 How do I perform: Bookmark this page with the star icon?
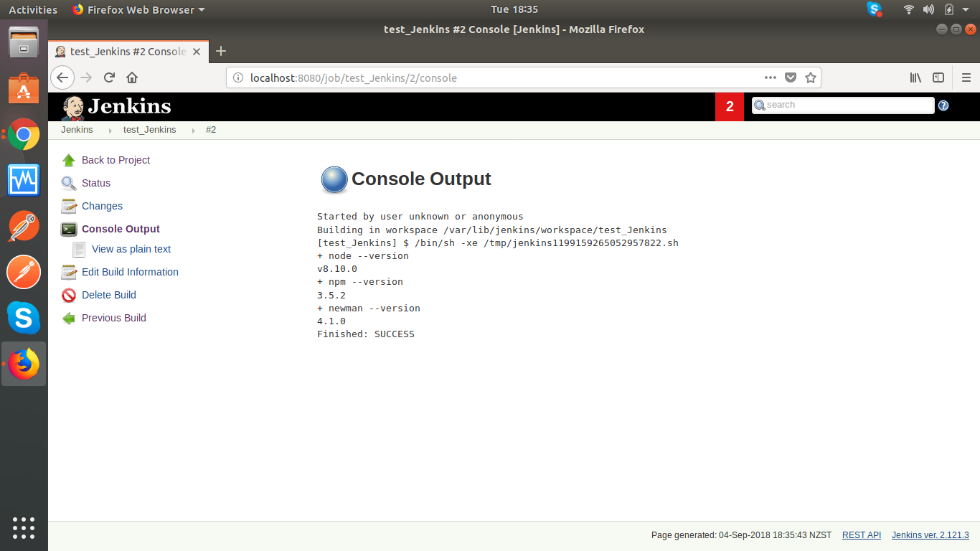811,77
